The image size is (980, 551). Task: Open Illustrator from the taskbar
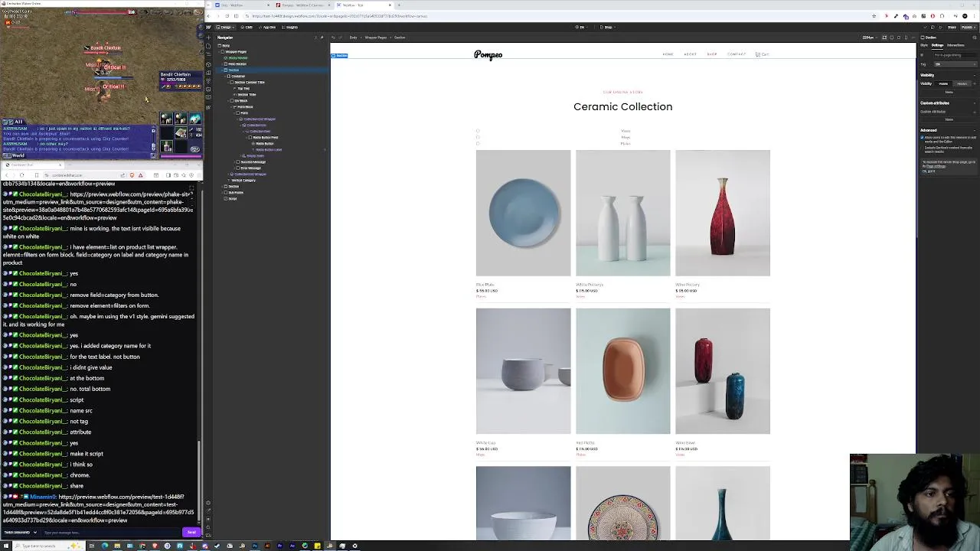267,546
